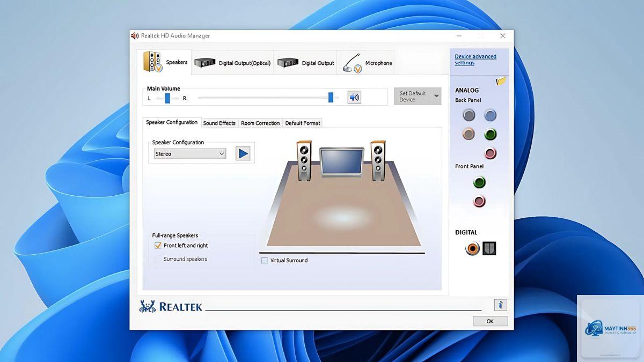The height and width of the screenshot is (362, 644).
Task: Click the left speaker in room diagram
Action: [x=304, y=160]
